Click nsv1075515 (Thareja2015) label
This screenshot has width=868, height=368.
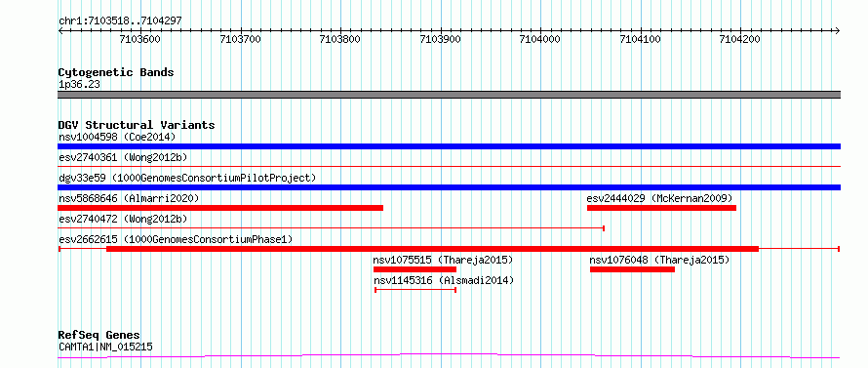[443, 260]
